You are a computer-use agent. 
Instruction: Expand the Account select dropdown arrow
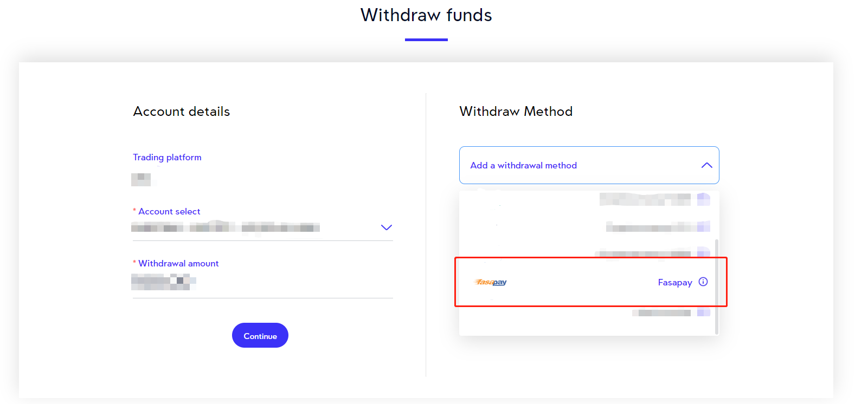click(x=386, y=227)
